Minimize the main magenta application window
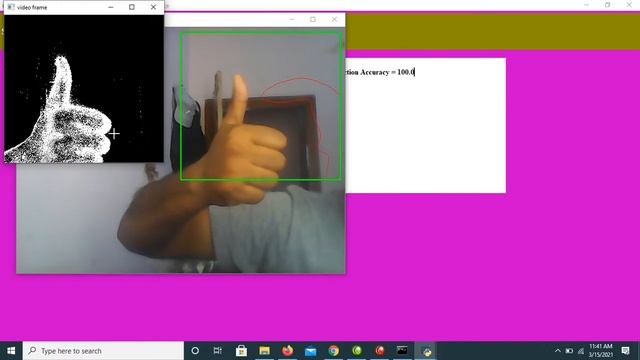This screenshot has width=640, height=360. (587, 5)
